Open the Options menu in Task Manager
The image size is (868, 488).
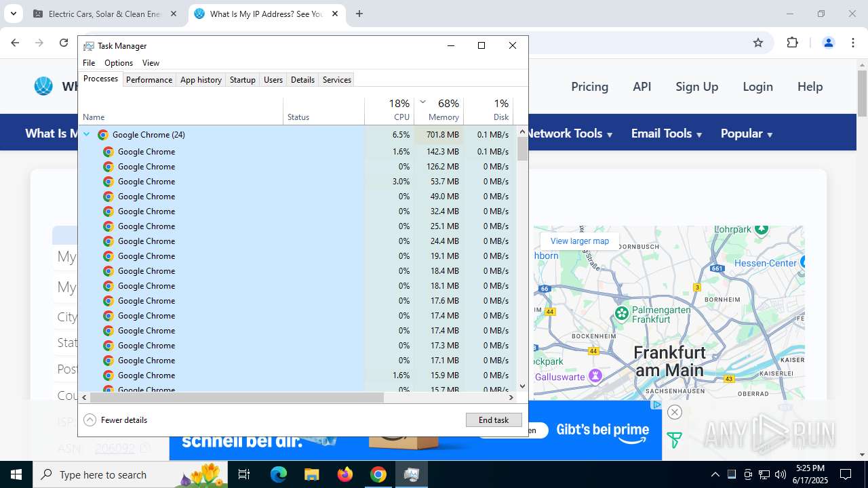point(119,63)
